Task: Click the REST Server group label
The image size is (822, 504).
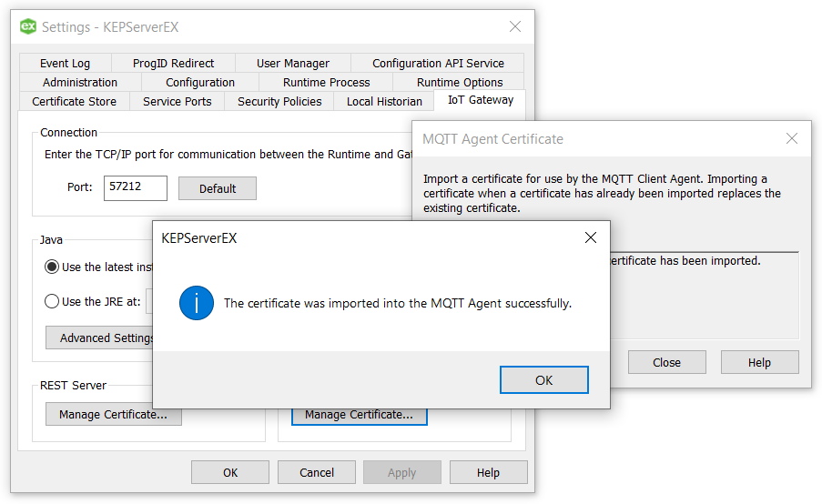Action: click(x=74, y=386)
